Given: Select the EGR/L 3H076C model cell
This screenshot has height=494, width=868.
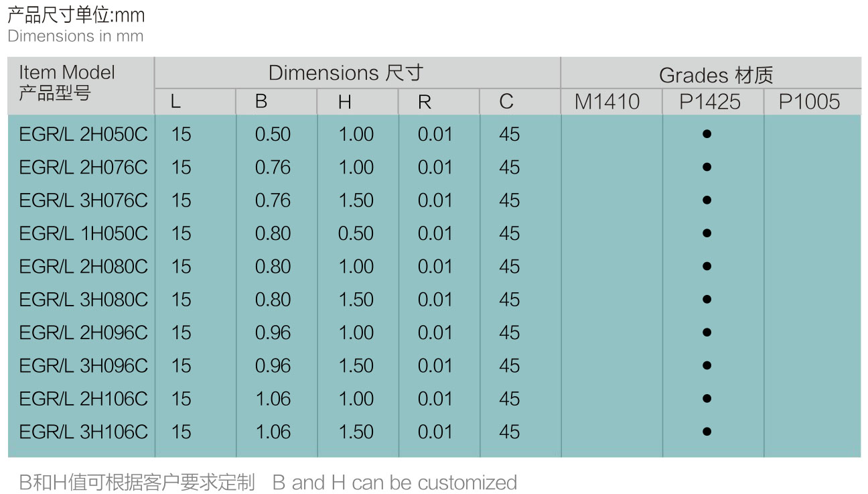Looking at the screenshot, I should (x=83, y=200).
